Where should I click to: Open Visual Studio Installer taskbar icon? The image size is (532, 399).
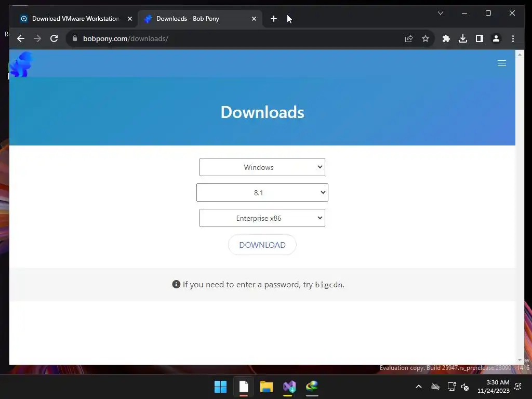tap(289, 387)
